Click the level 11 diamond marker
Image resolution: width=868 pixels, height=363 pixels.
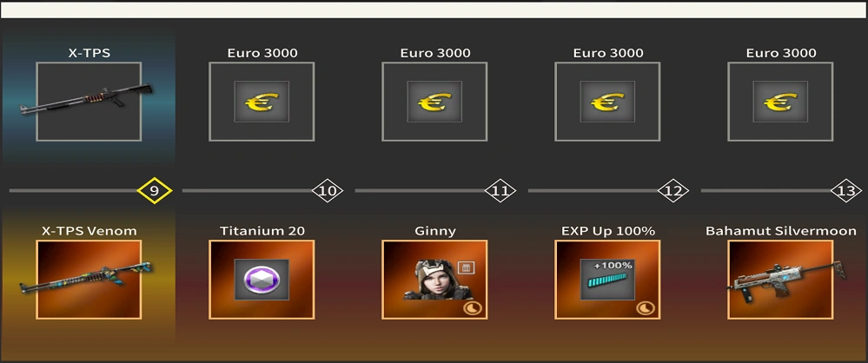pos(500,191)
